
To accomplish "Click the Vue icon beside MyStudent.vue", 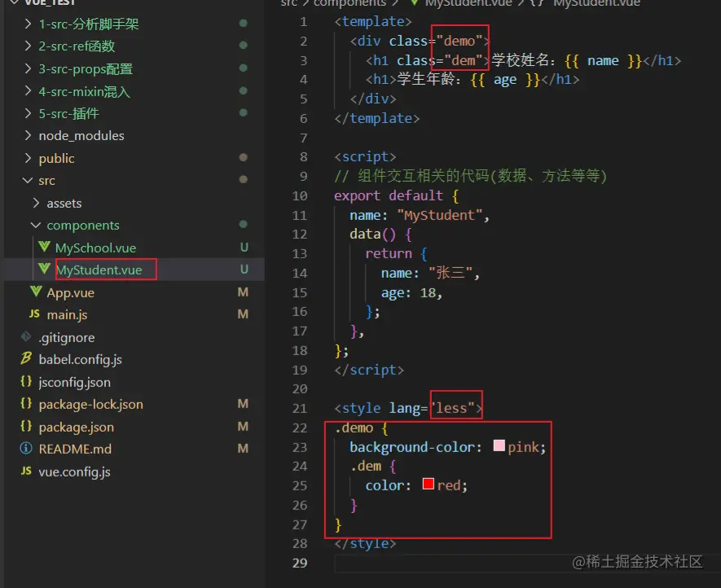I will click(x=44, y=269).
